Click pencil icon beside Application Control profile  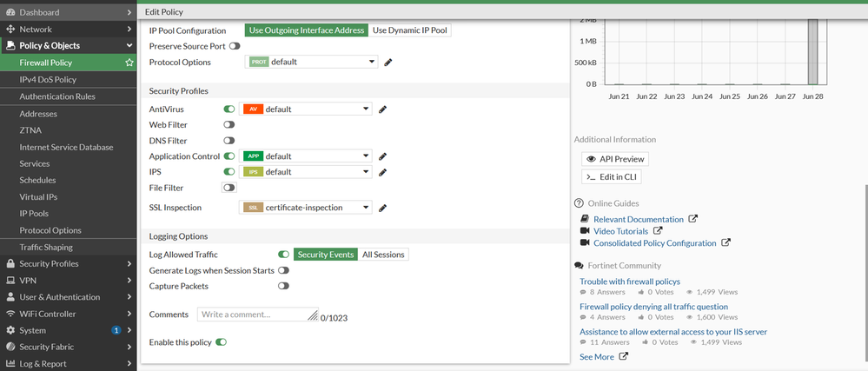coord(382,156)
